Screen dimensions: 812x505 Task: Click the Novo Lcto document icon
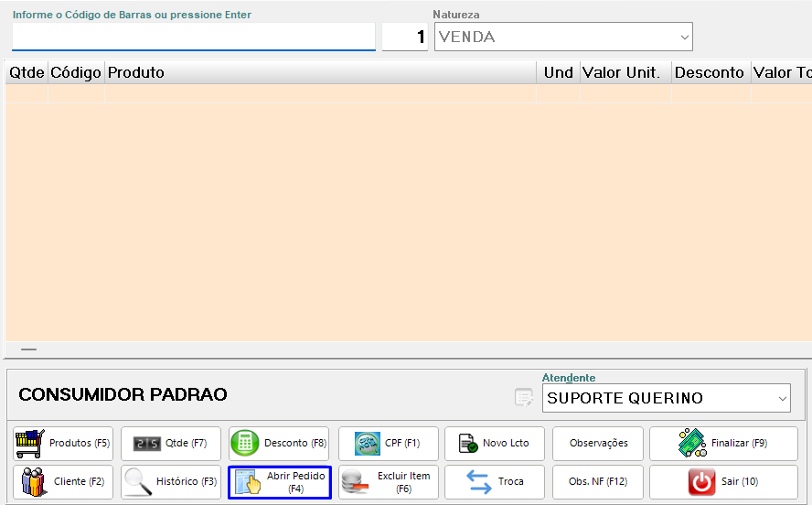pos(468,444)
